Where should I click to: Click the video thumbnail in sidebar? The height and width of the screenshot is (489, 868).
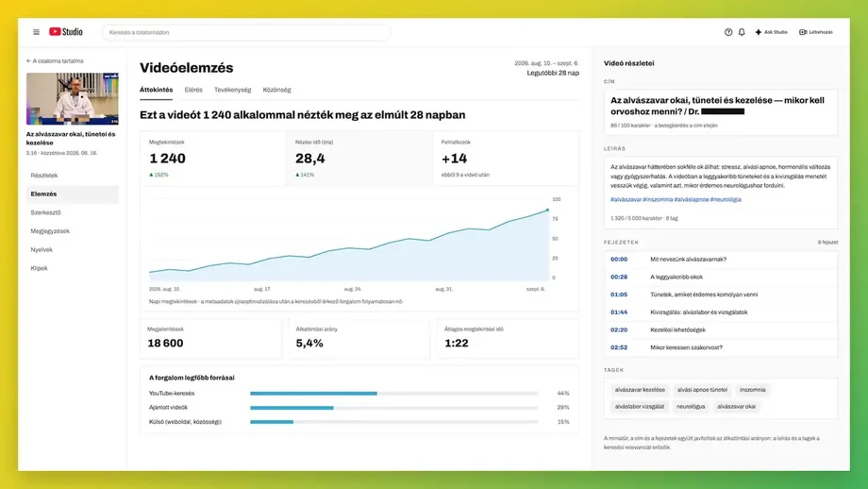click(x=73, y=98)
